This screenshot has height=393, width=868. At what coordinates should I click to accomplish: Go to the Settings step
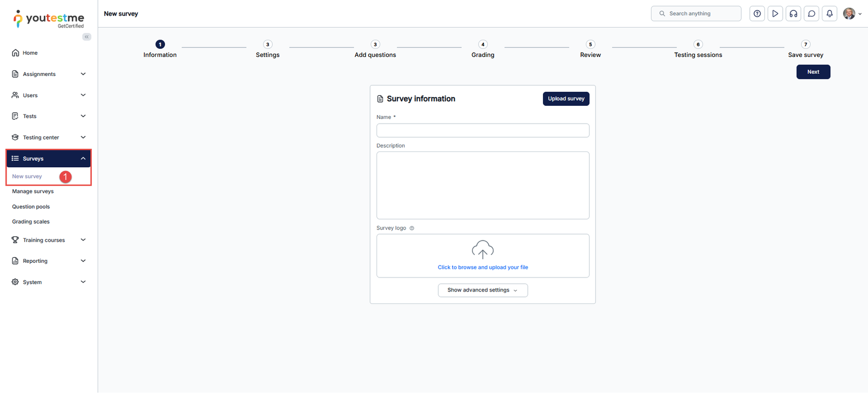point(267,49)
